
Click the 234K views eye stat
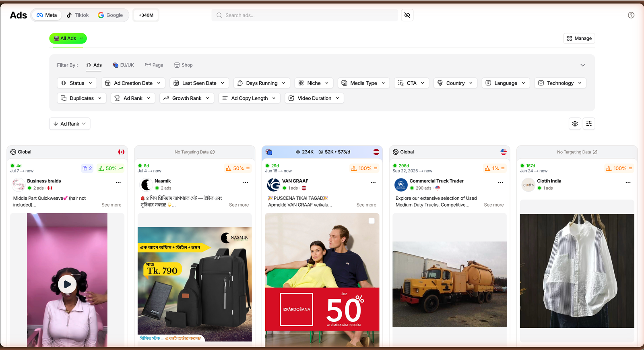point(305,152)
